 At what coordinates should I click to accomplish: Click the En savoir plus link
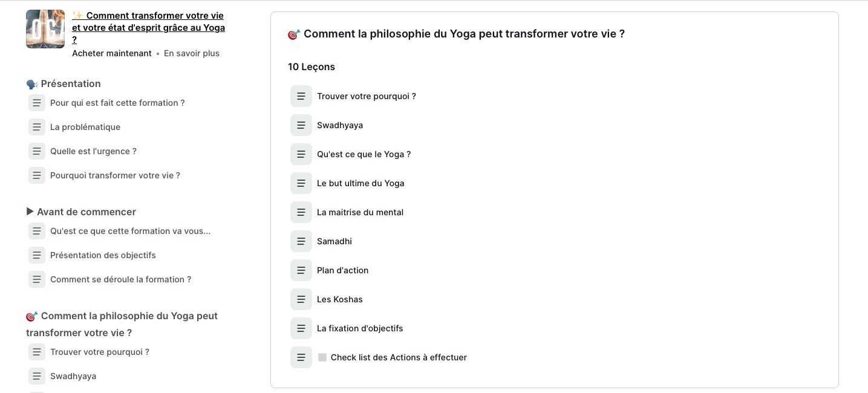point(192,53)
